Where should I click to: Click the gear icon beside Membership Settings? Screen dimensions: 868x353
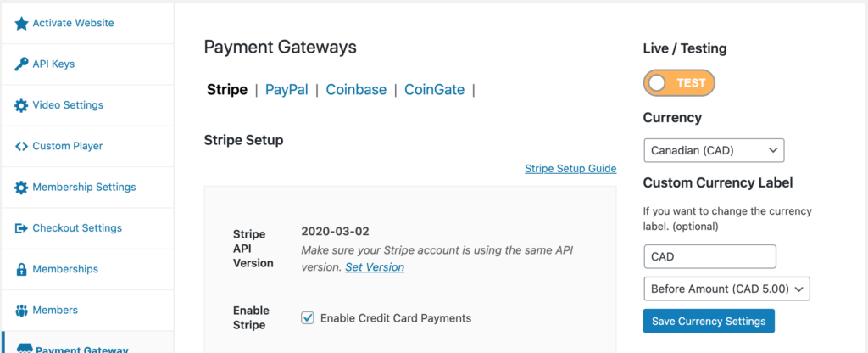(x=21, y=188)
